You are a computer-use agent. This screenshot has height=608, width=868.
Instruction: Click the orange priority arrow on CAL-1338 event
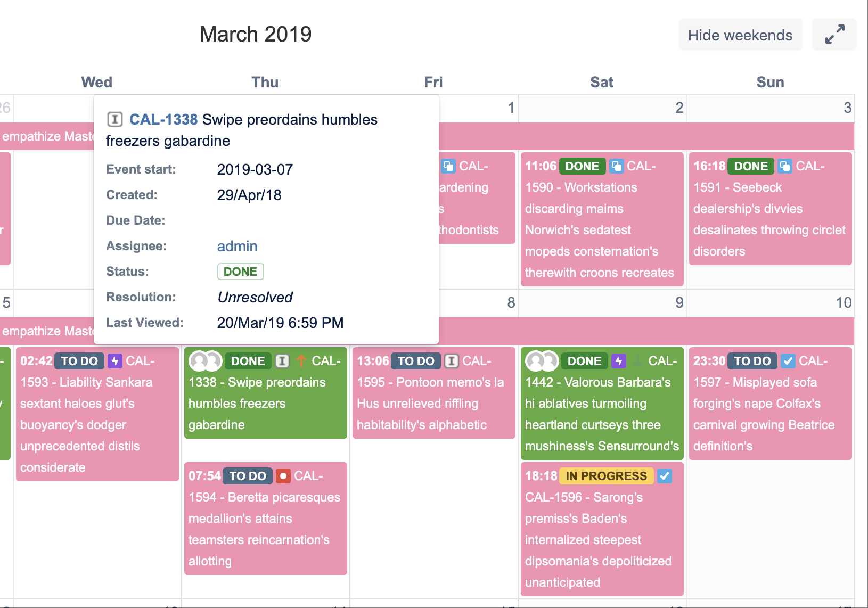[x=301, y=361]
